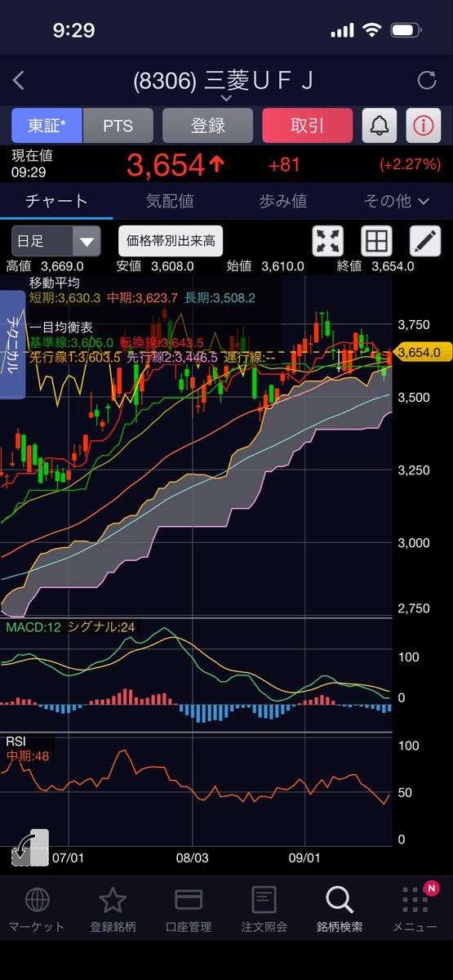Open the 日足 timeframe dropdown
Viewport: 453px width, 980px height.
point(56,241)
